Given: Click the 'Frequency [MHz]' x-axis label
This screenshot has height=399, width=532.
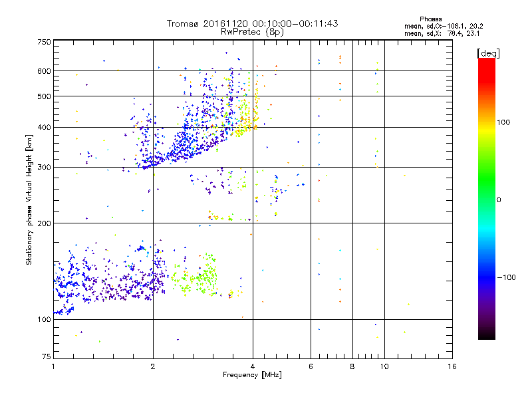Looking at the screenshot, I should coord(252,375).
